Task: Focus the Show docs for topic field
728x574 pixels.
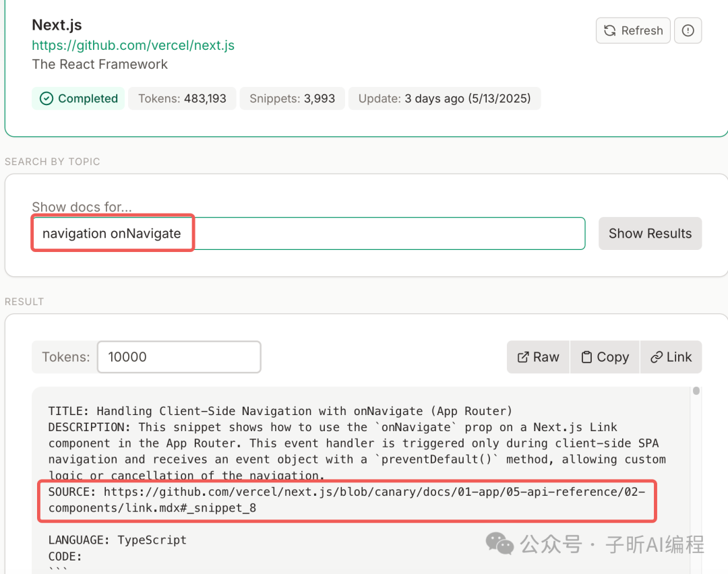Action: coord(308,233)
